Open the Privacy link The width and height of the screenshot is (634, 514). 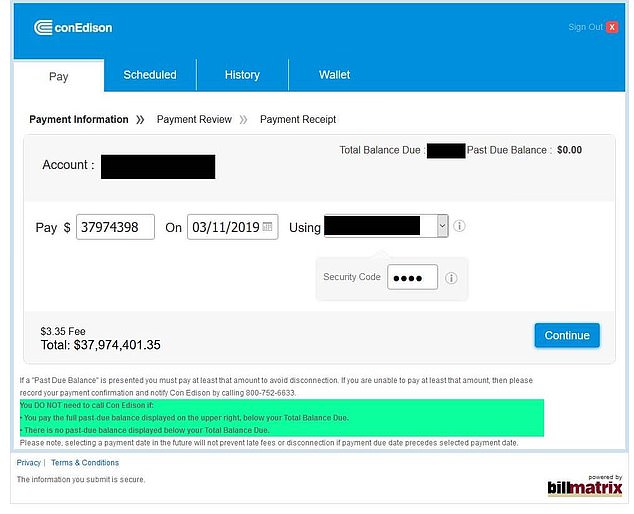29,463
